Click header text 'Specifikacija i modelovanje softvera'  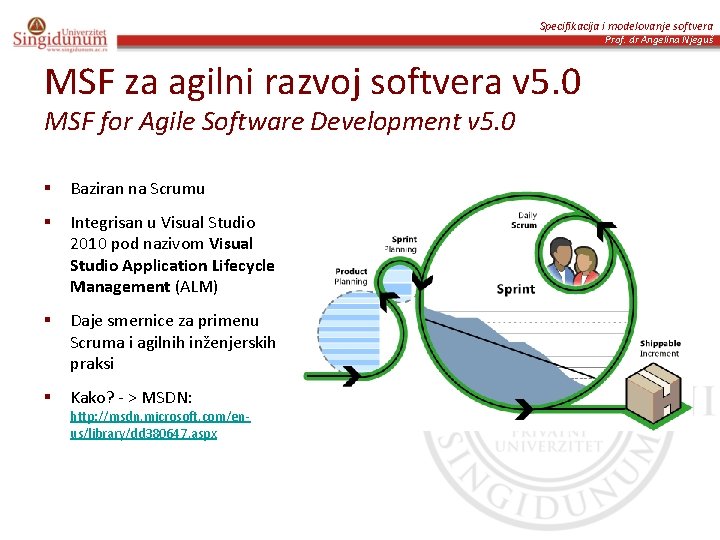pyautogui.click(x=626, y=26)
